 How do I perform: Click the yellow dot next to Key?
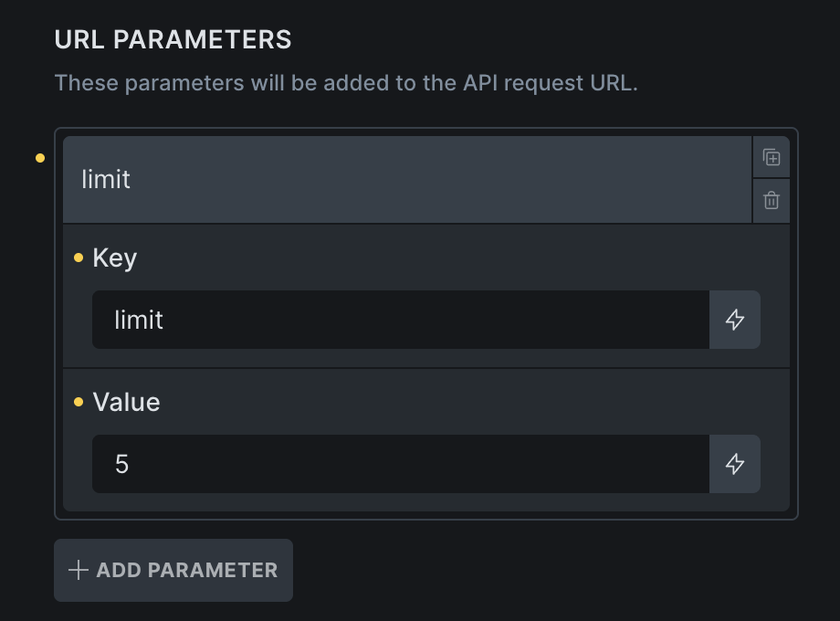(x=79, y=258)
